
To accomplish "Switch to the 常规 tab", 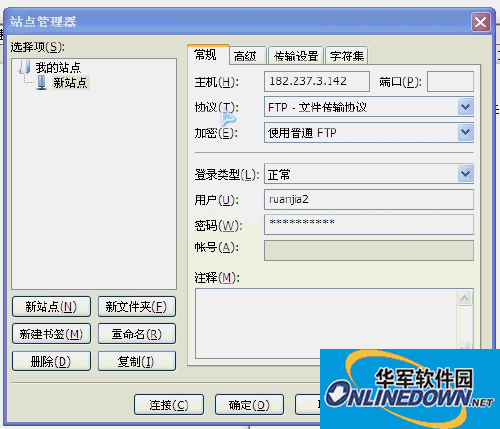I will [x=208, y=55].
